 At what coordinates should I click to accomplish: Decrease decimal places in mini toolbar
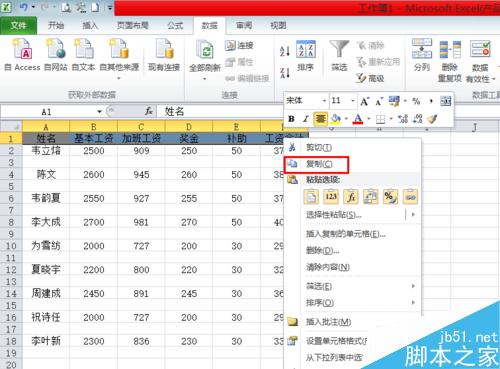417,119
